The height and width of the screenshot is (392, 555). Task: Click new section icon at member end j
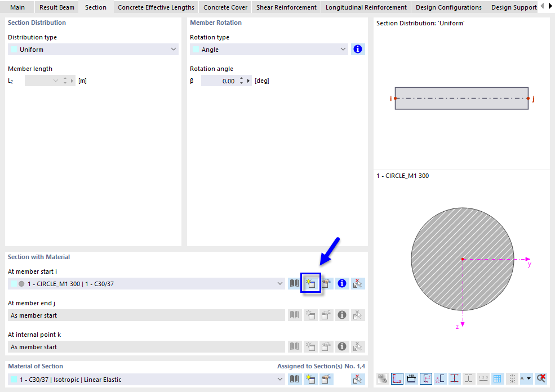coord(310,315)
